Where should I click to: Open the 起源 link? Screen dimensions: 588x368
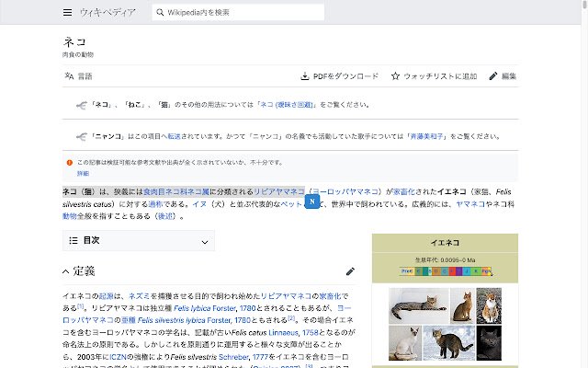click(x=107, y=296)
